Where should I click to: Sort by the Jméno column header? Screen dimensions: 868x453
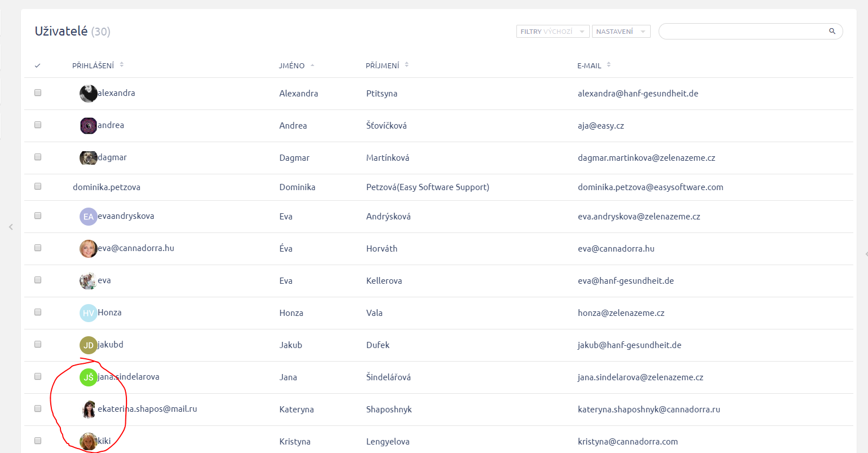tap(292, 66)
